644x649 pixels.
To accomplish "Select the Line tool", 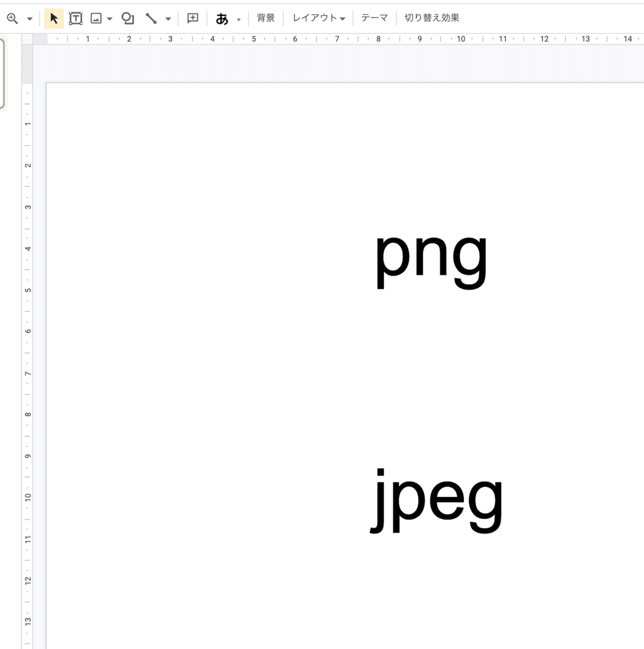I will pyautogui.click(x=151, y=19).
